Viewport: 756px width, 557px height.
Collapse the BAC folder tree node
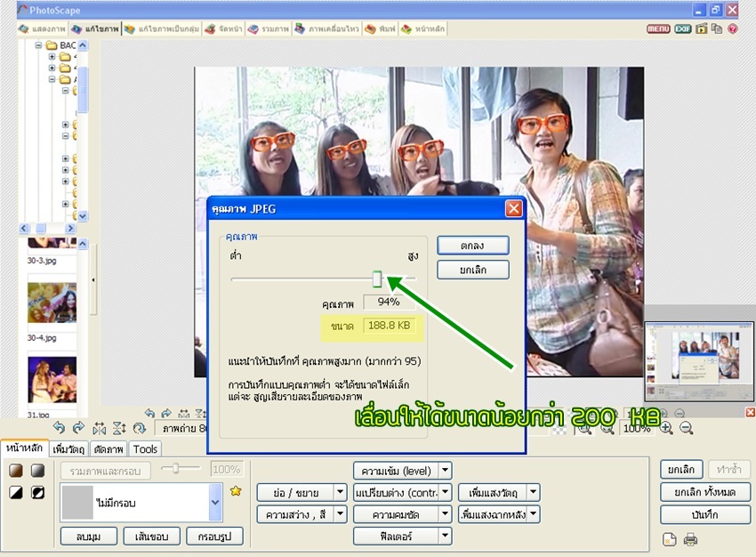[38, 45]
